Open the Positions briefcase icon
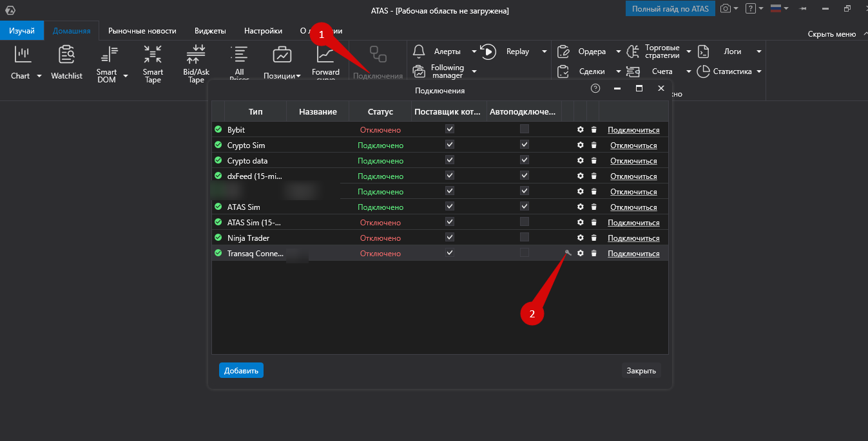Viewport: 868px width, 441px height. pos(282,55)
